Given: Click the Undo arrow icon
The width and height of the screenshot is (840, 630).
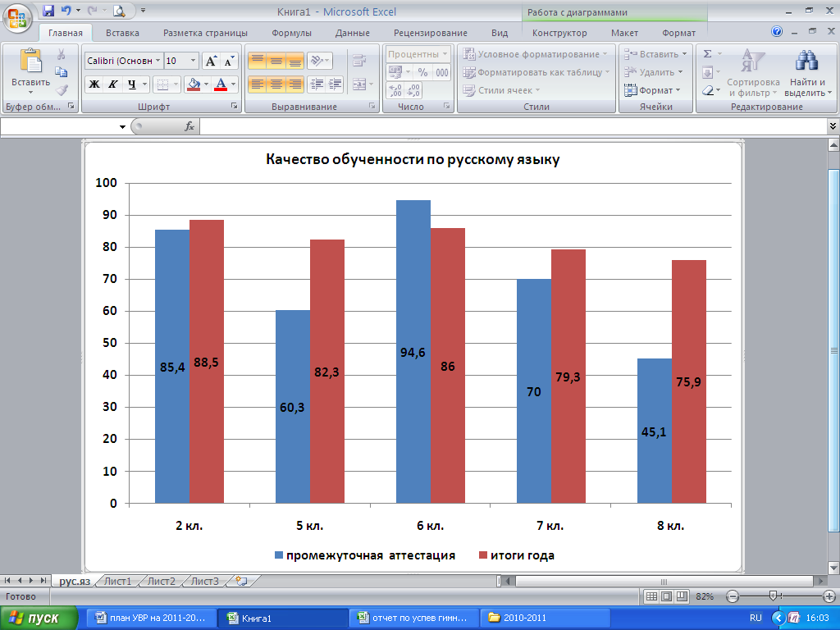Looking at the screenshot, I should click(66, 11).
